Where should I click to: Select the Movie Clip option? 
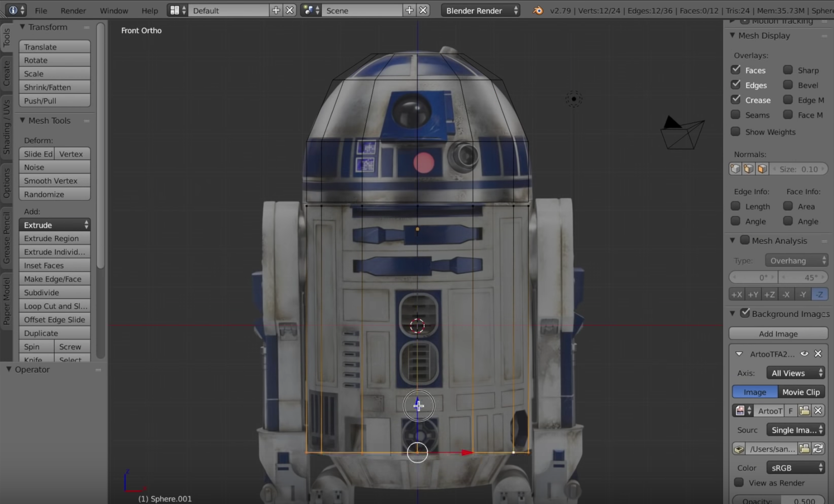click(801, 392)
